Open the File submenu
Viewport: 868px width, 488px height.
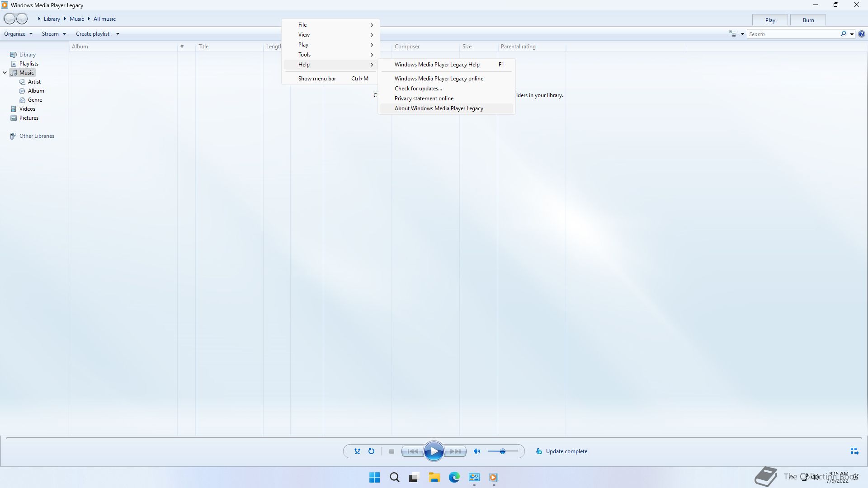point(330,25)
